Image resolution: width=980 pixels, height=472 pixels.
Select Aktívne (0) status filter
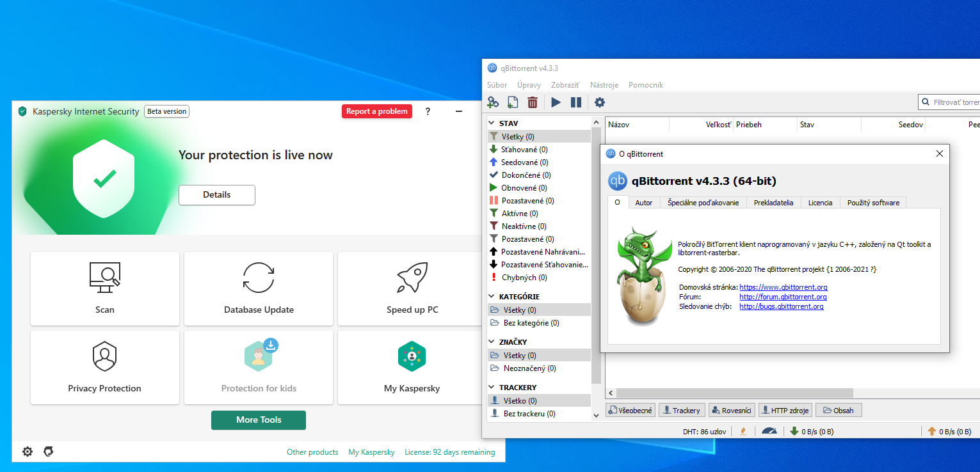click(539, 213)
